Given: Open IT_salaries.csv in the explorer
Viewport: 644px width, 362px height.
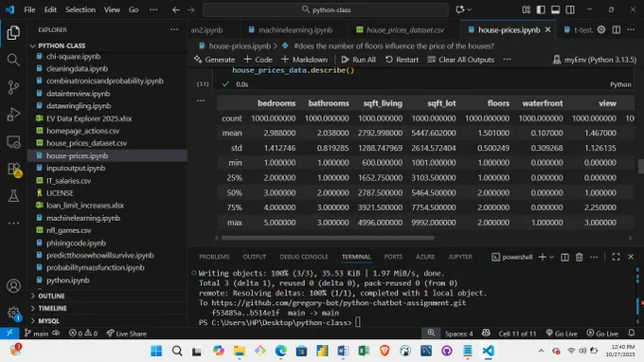Looking at the screenshot, I should coord(68,181).
